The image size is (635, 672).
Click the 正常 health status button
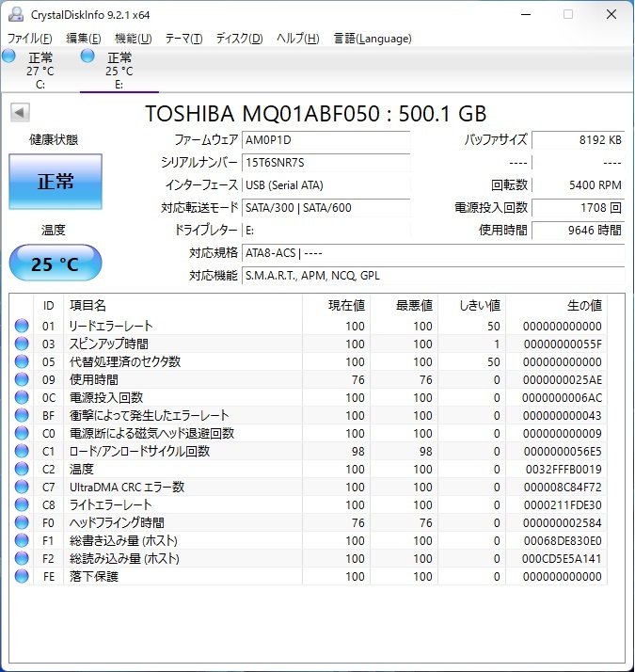[x=56, y=183]
